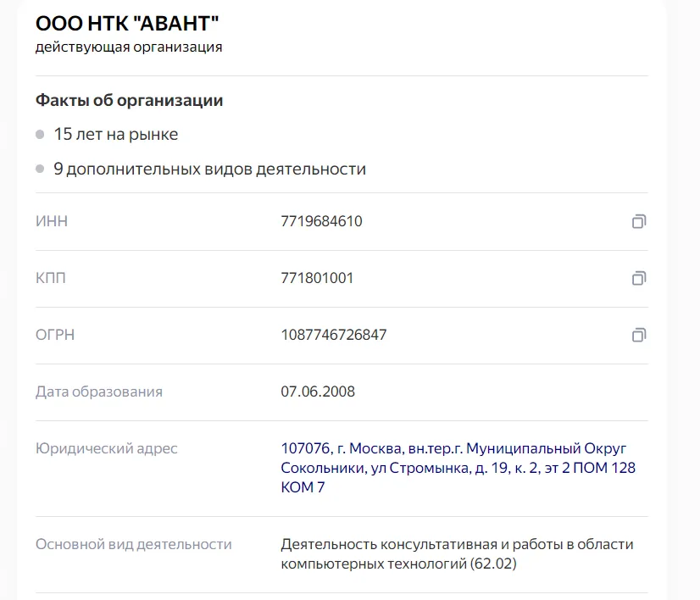Open the legal address link for Стромынка

click(x=458, y=468)
